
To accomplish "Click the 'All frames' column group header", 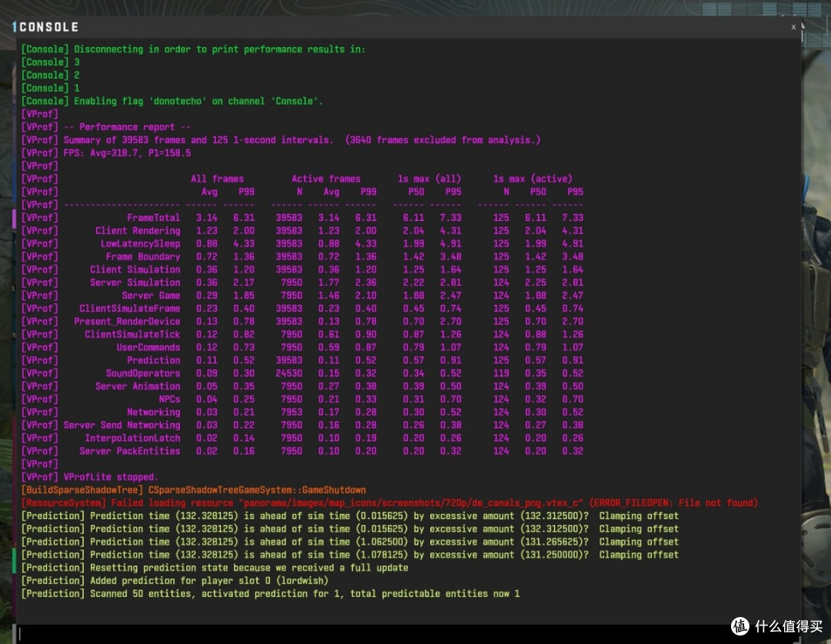I will [217, 179].
